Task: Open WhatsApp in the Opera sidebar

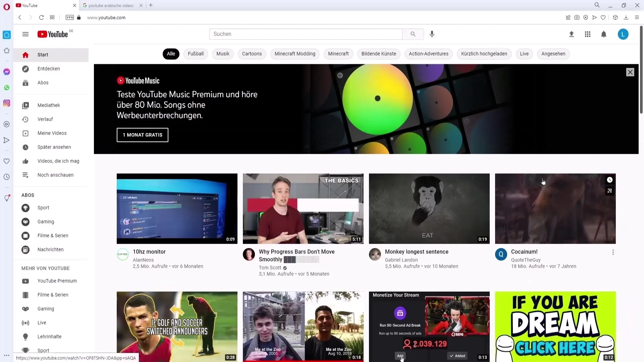Action: coord(7,87)
